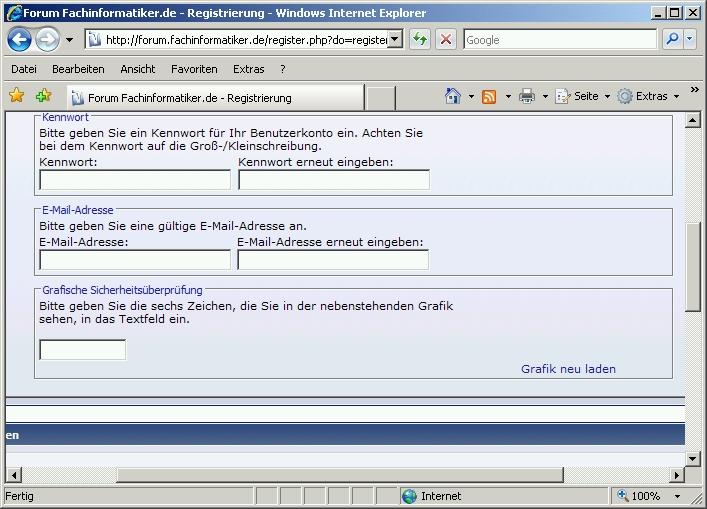Click the vertical scrollbar thumb

(692, 267)
